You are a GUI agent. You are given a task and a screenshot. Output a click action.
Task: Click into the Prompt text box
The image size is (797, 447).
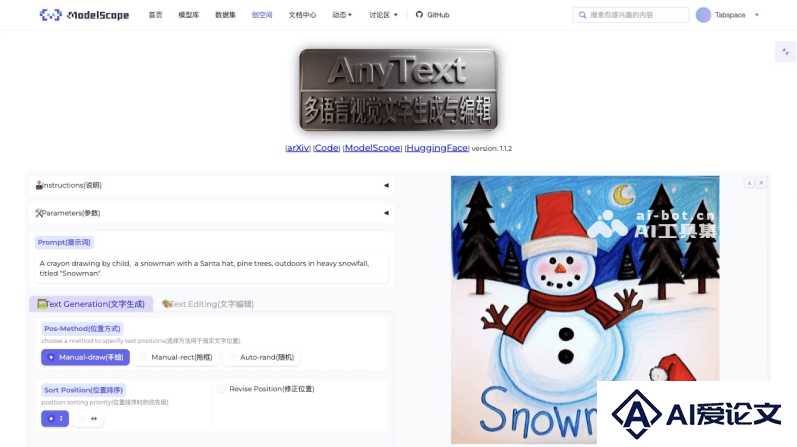click(211, 269)
